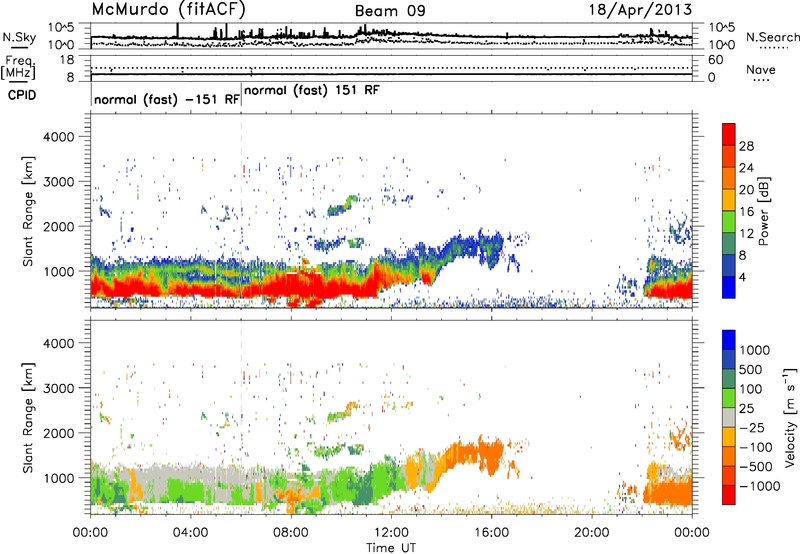Screen dimensions: 800x554
Task: Pick the red bottom segment of Velocity bar
Action: [x=729, y=495]
